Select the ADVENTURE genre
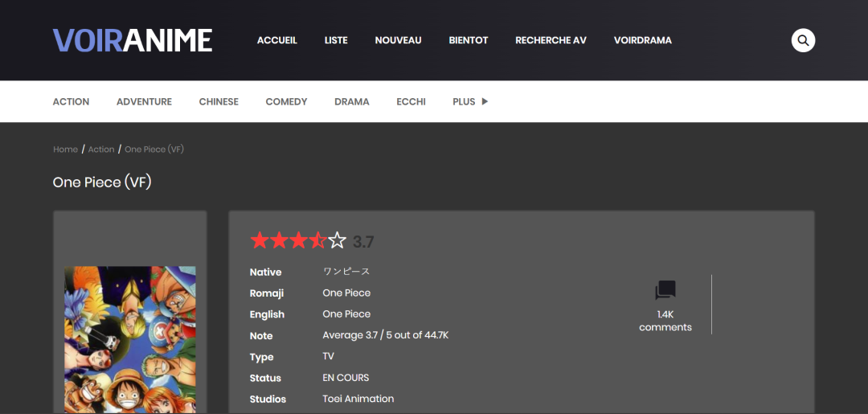Image resolution: width=868 pixels, height=414 pixels. 144,102
